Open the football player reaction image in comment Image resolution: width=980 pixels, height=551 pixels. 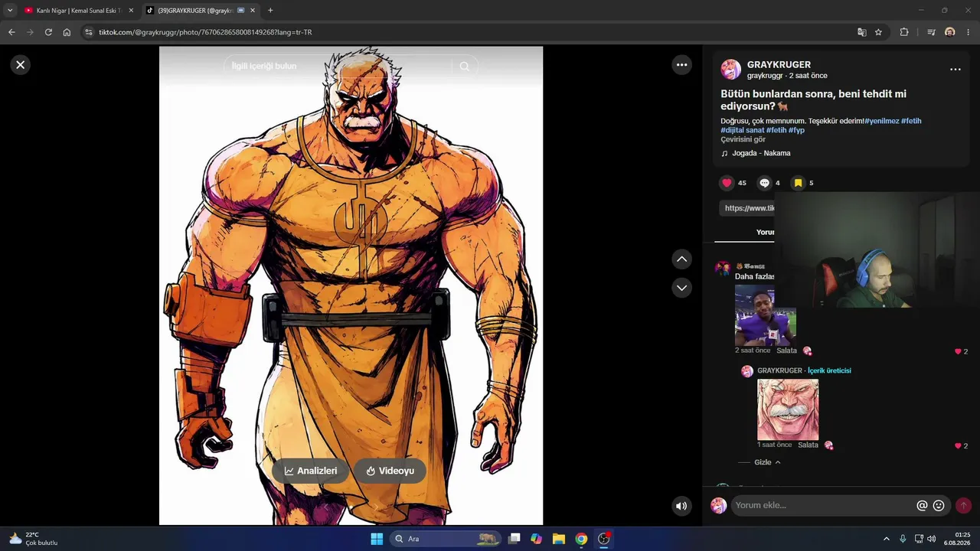coord(765,315)
